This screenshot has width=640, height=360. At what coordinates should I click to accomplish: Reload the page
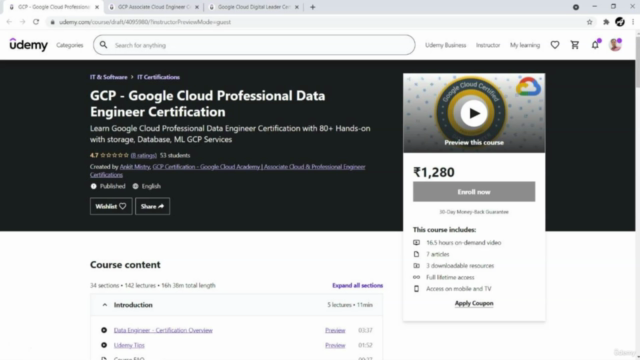pyautogui.click(x=36, y=22)
